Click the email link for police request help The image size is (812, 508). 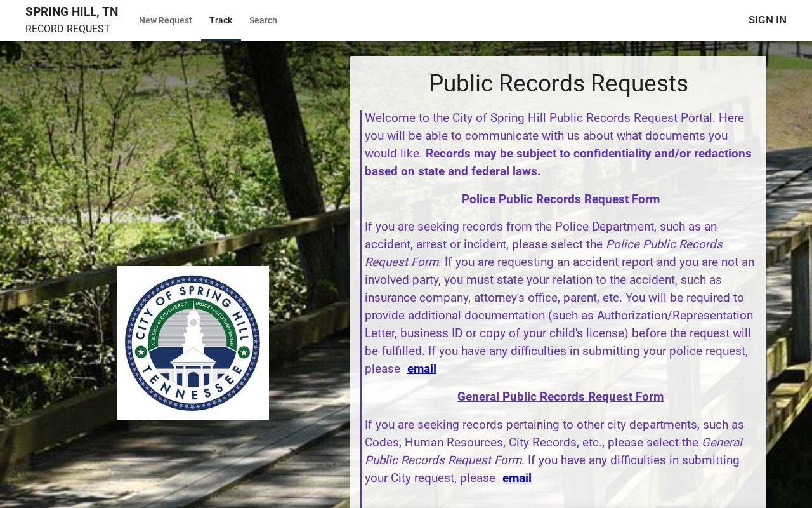click(x=422, y=369)
